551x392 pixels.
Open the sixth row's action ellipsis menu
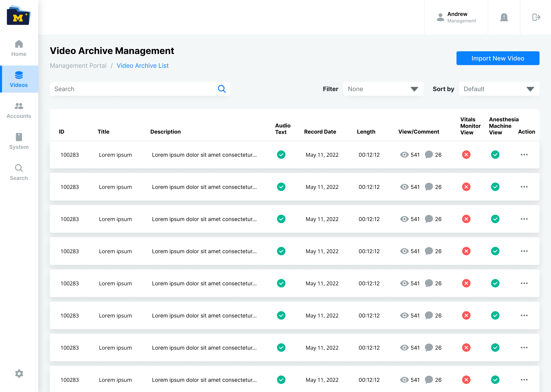(x=524, y=315)
